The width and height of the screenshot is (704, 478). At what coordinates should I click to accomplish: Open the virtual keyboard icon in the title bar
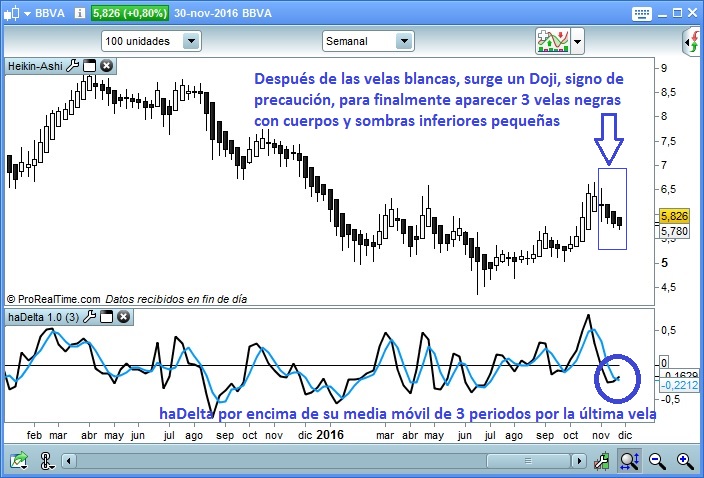pos(641,13)
